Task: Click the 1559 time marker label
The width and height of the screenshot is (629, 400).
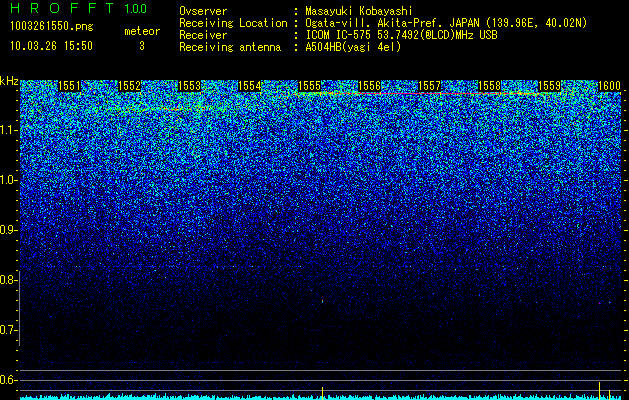Action: pyautogui.click(x=549, y=86)
